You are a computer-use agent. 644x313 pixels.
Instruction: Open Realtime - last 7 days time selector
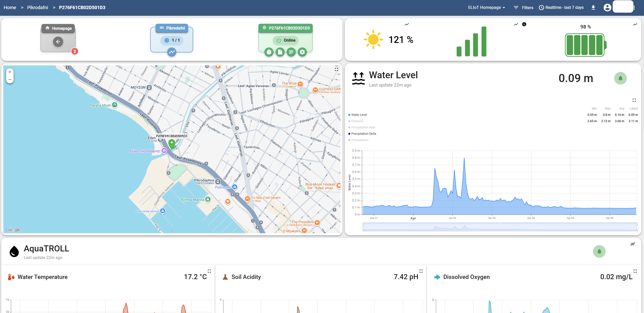click(x=561, y=8)
